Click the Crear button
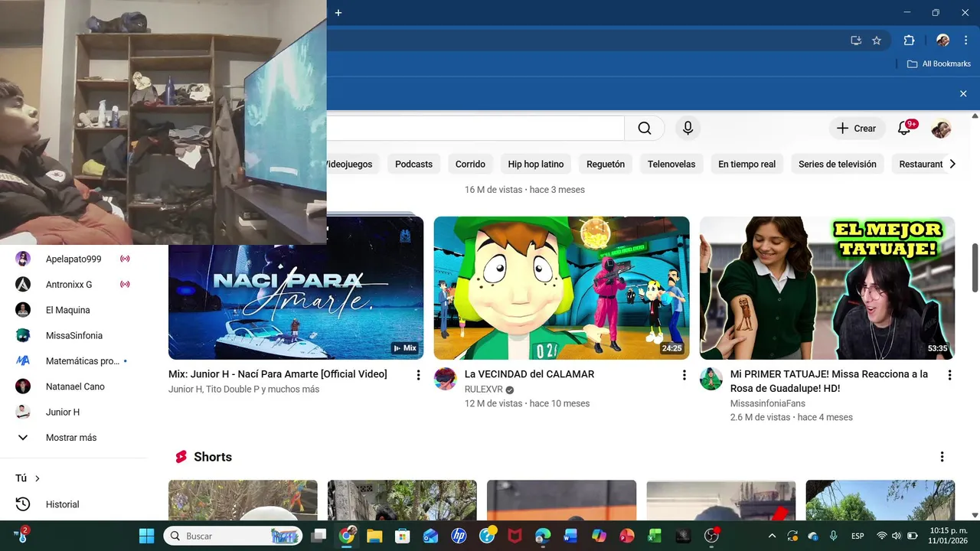Image resolution: width=980 pixels, height=551 pixels. 857,129
